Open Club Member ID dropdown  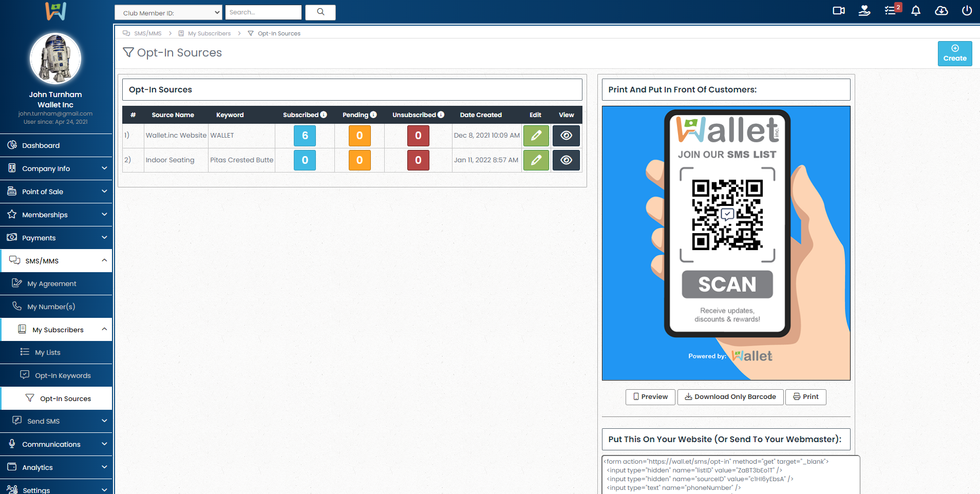point(168,13)
